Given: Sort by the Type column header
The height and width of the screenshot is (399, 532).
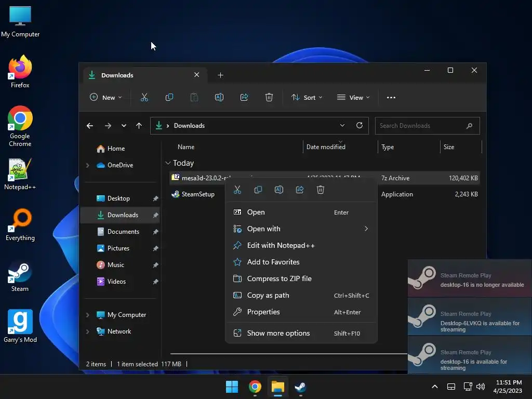Looking at the screenshot, I should coord(388,147).
